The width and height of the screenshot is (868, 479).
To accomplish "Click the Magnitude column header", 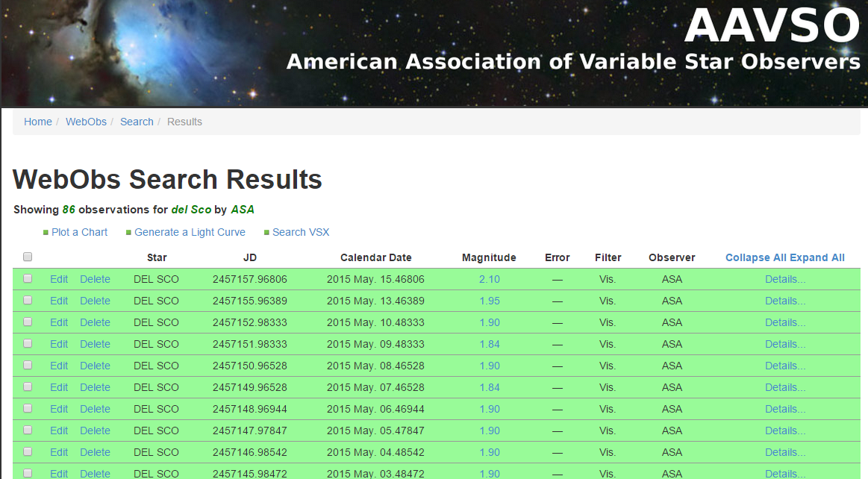I will [x=489, y=257].
